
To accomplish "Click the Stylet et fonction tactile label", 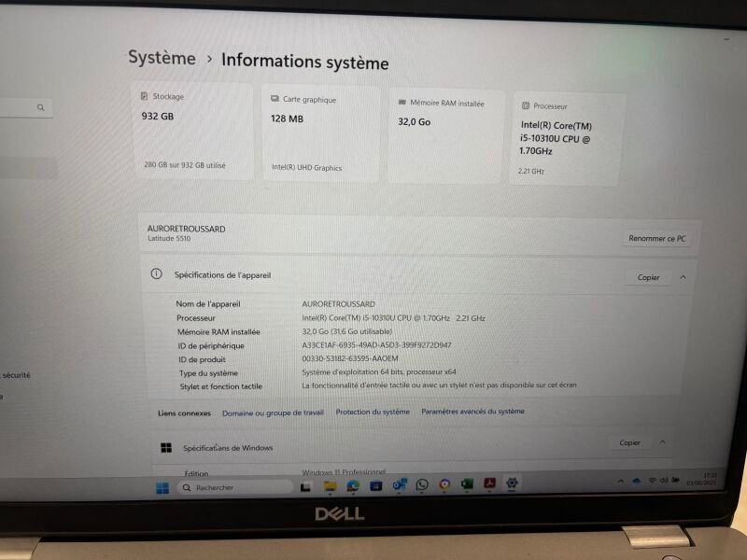I will pos(221,386).
